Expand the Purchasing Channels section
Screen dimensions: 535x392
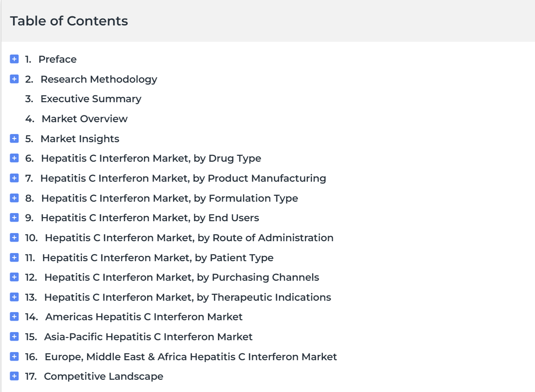[15, 277]
